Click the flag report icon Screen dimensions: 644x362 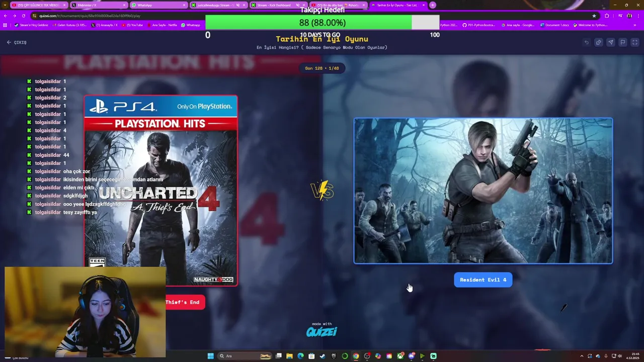click(x=623, y=42)
